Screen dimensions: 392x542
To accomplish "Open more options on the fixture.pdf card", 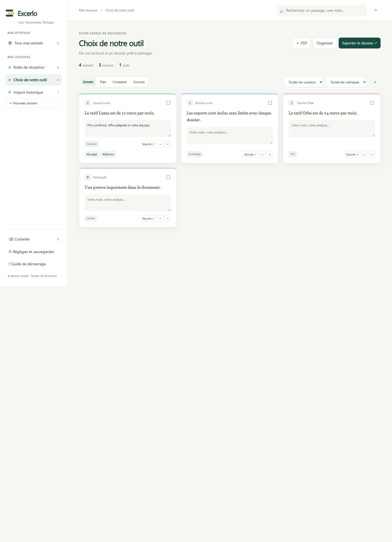I will pos(161,218).
